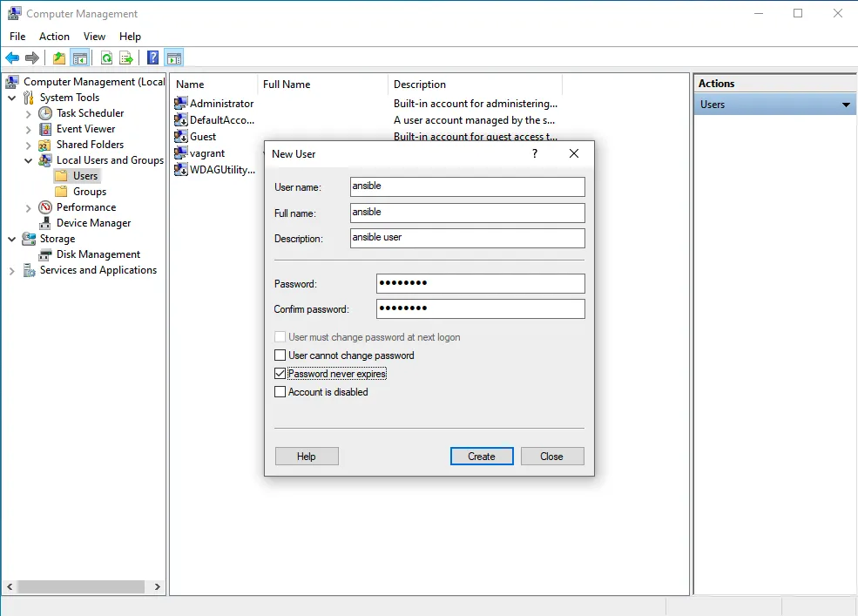Toggle Show/Hide Console Tree toolbar icon

[80, 58]
